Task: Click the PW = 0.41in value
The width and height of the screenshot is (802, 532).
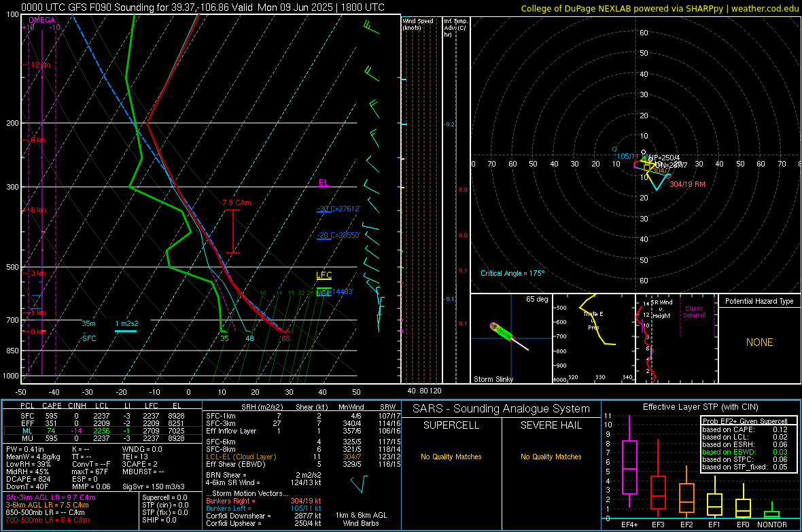Action: click(25, 449)
